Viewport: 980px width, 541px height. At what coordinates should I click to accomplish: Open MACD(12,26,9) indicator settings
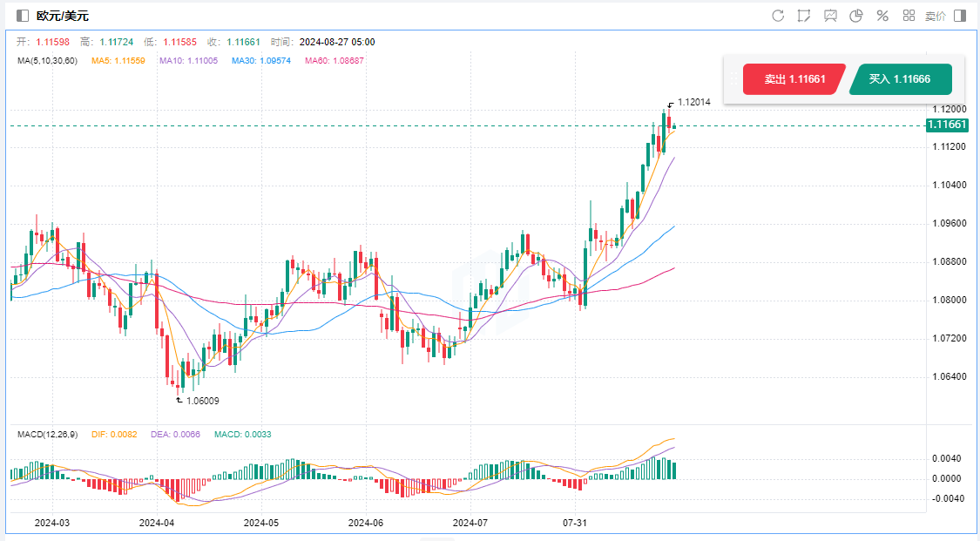coord(48,434)
